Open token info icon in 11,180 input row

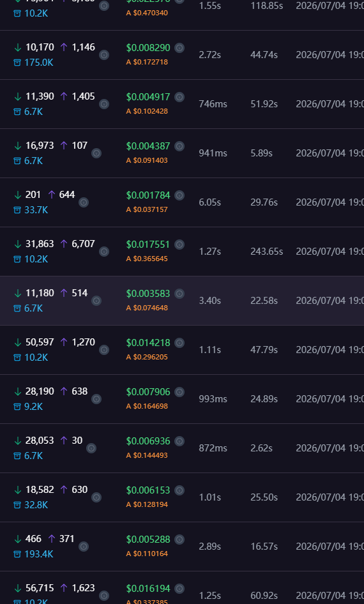(x=96, y=301)
